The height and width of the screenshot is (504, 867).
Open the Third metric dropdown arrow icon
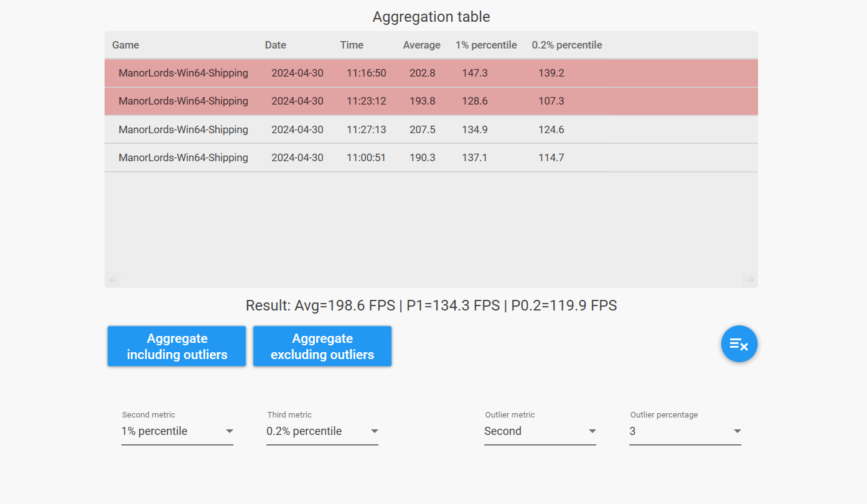coord(375,431)
